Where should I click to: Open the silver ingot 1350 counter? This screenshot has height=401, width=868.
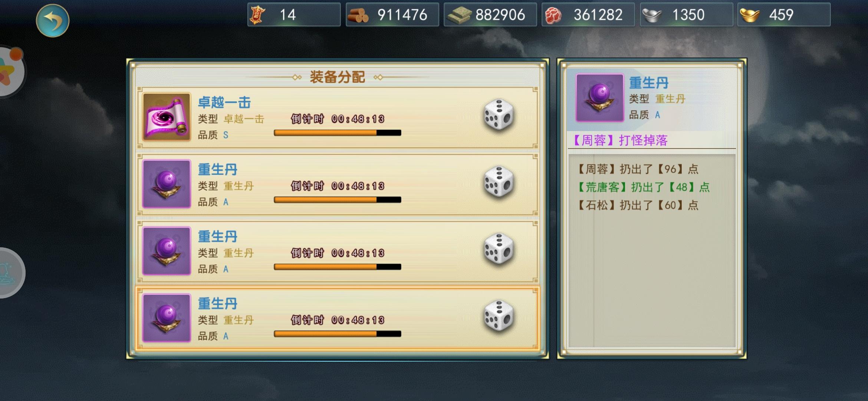(x=686, y=15)
